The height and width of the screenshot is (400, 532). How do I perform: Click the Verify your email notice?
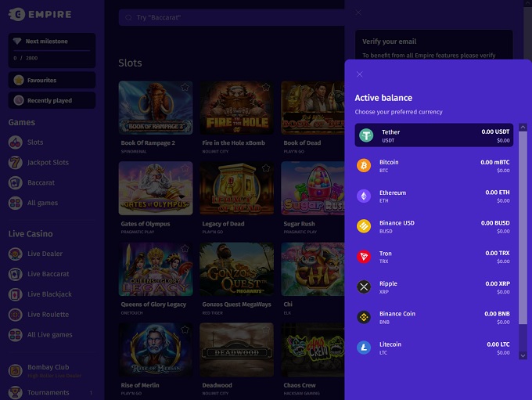pyautogui.click(x=434, y=45)
